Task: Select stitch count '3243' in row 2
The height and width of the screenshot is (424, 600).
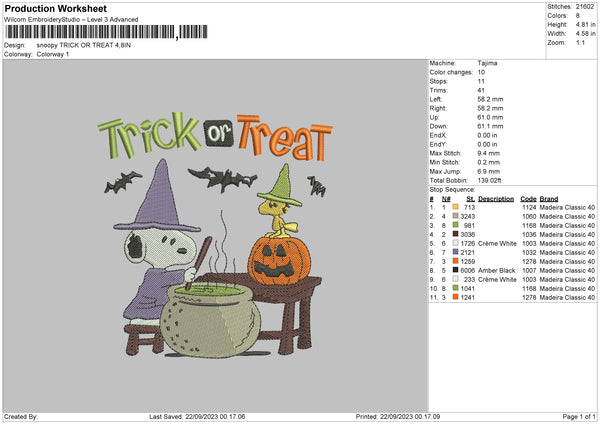Action: click(468, 217)
